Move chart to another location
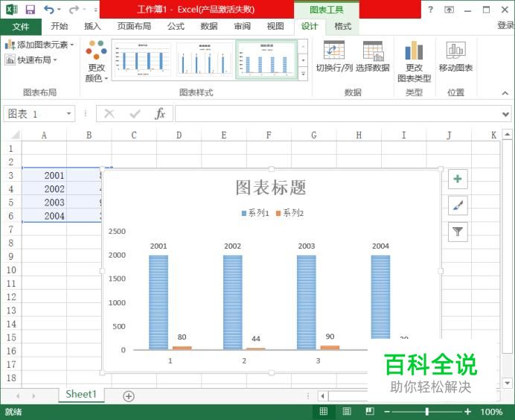The width and height of the screenshot is (515, 420). [455, 56]
